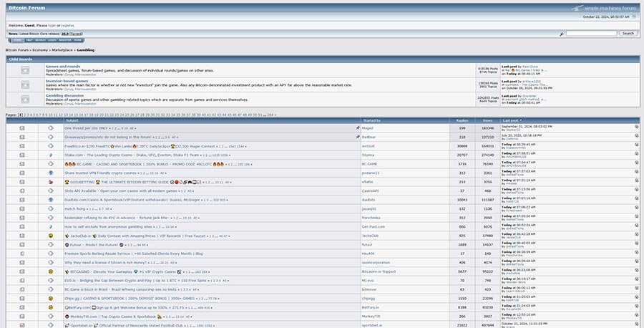Screen dimensions: 644x328
Task: Open the 'match fixing' topic
Action: [x=74, y=209]
